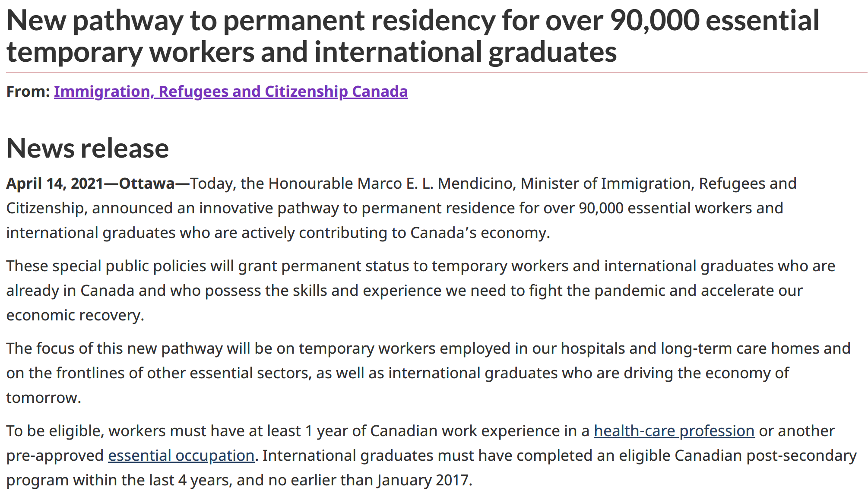Click the phrase 'economic recovery.'
This screenshot has width=868, height=494.
tap(75, 315)
